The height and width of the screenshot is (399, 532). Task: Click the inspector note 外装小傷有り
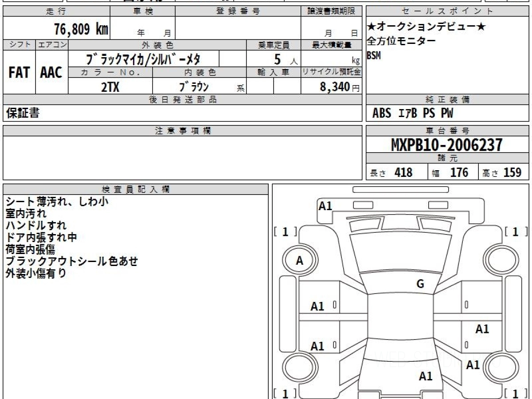[x=36, y=273]
